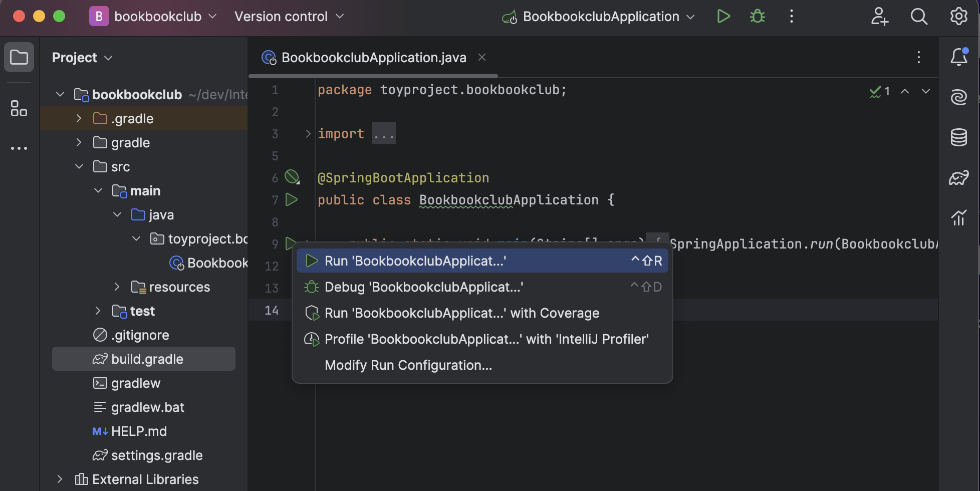The height and width of the screenshot is (491, 980).
Task: Collapse the bookbookclub root folder
Action: point(60,94)
